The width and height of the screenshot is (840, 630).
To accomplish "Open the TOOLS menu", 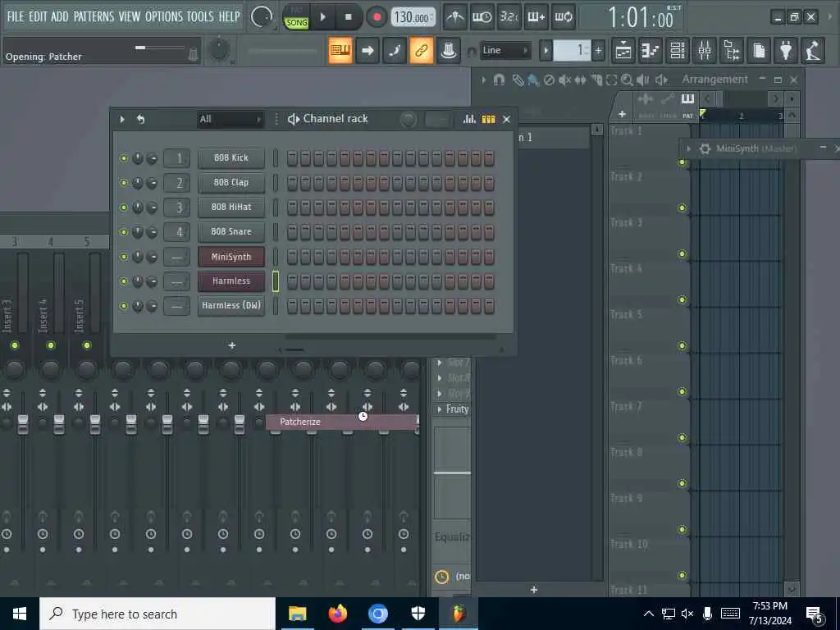I will point(200,16).
